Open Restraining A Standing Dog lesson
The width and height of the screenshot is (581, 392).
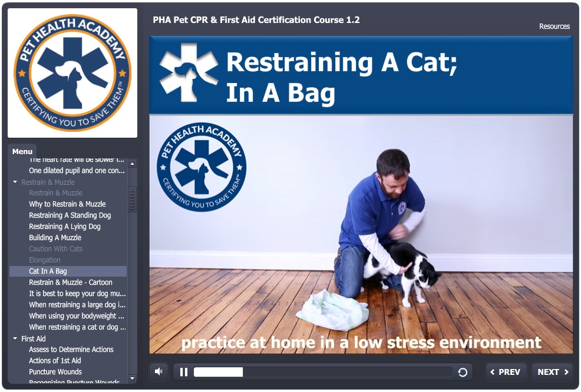click(70, 215)
